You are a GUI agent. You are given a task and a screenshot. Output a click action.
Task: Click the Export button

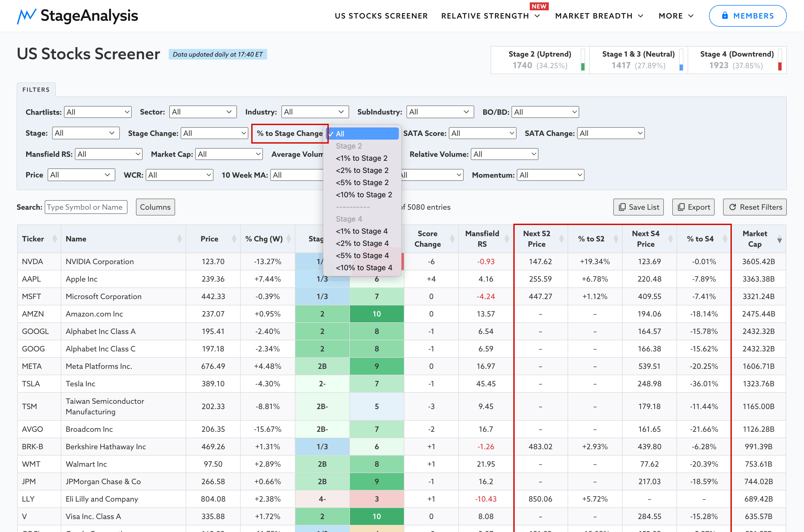click(x=693, y=207)
